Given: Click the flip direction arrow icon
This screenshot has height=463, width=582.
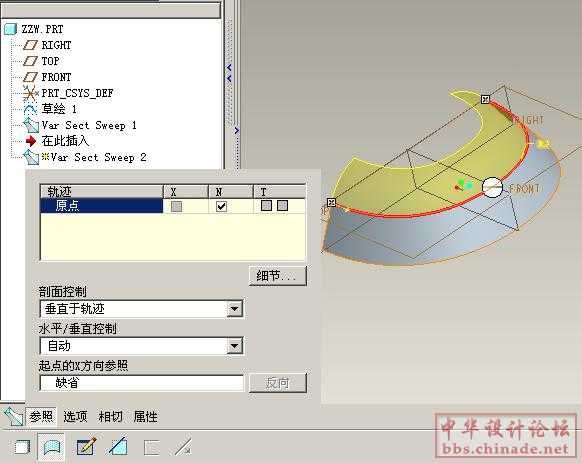Looking at the screenshot, I should pos(183,447).
